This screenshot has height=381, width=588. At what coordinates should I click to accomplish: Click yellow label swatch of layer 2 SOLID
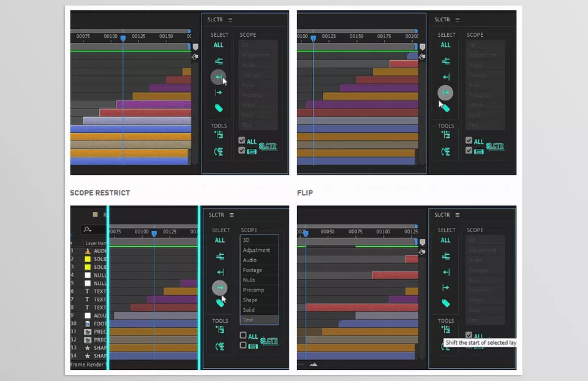point(88,259)
